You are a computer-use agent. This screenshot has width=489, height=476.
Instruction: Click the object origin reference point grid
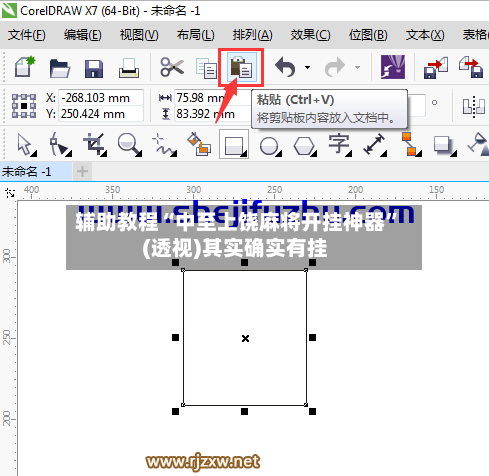click(x=24, y=106)
